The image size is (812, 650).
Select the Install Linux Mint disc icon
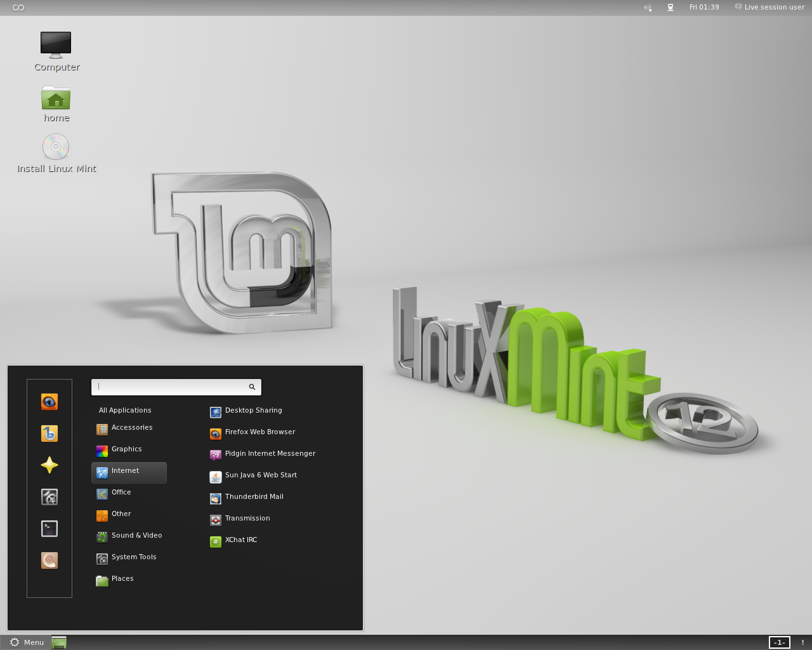56,154
